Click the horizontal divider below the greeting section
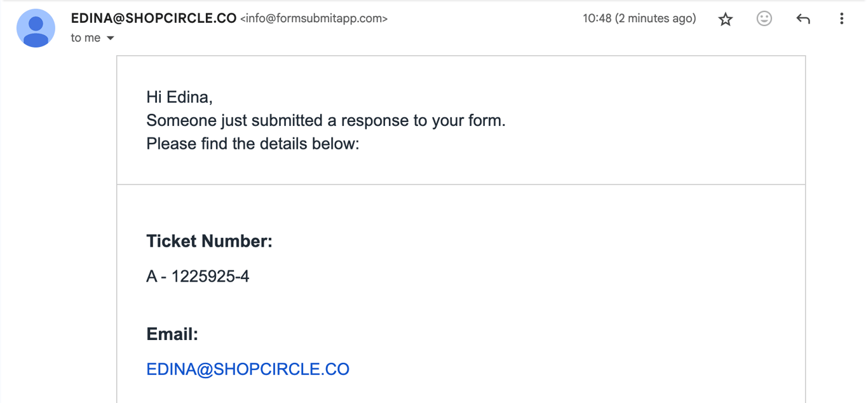The image size is (868, 403). [x=461, y=184]
